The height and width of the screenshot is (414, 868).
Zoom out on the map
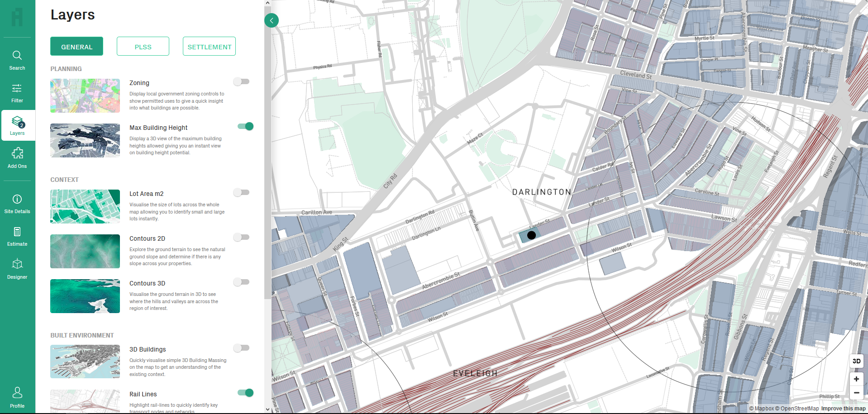(856, 392)
